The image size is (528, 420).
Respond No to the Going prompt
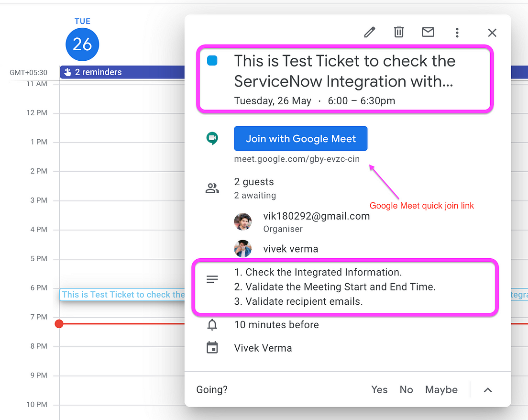click(406, 390)
